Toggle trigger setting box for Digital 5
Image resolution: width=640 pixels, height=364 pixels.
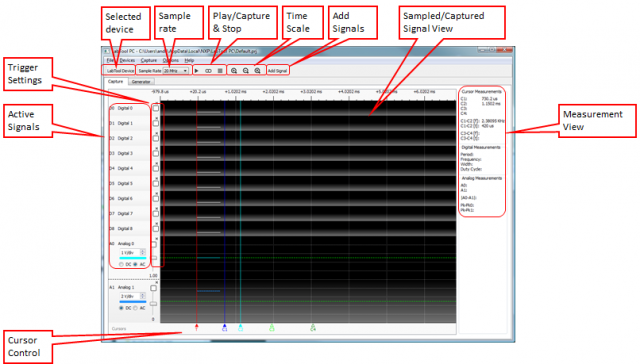tap(156, 183)
